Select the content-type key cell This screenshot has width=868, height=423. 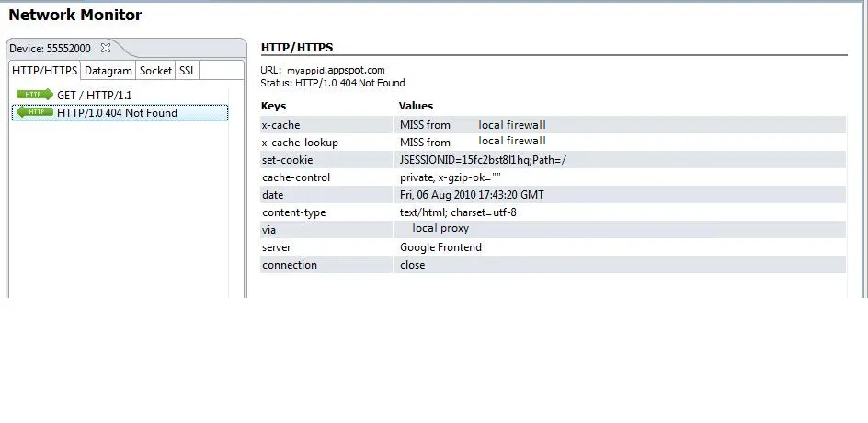[326, 212]
